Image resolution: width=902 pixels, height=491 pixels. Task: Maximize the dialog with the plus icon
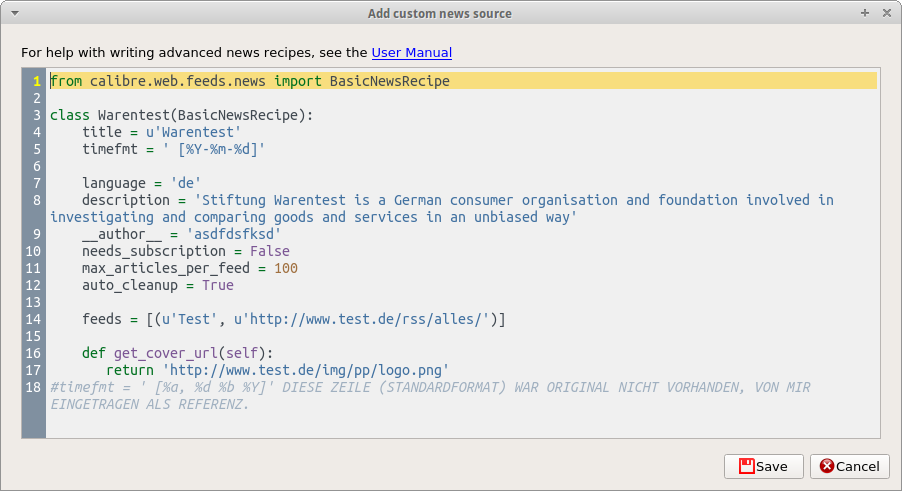(865, 13)
